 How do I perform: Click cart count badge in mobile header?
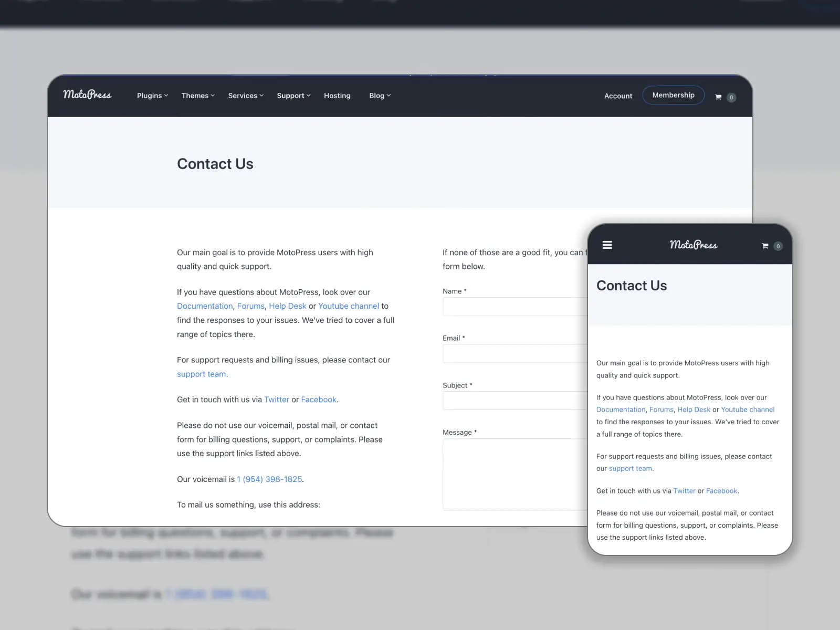778,246
